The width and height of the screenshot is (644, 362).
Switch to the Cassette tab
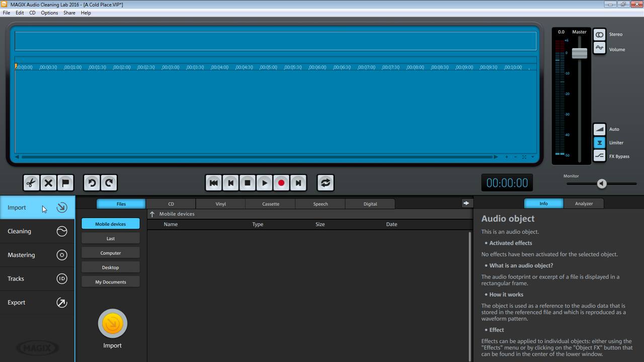click(x=271, y=204)
